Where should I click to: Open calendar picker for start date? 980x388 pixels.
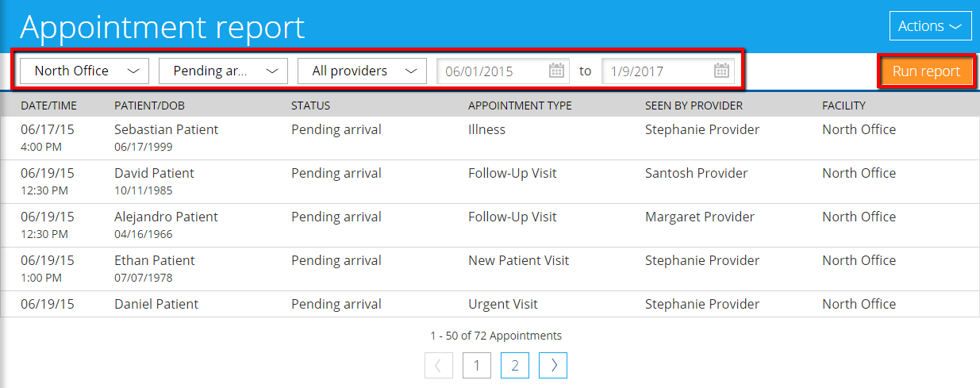[556, 71]
